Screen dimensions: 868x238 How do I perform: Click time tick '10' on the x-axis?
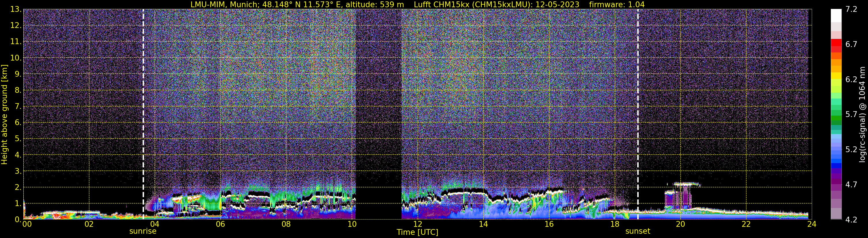click(351, 224)
